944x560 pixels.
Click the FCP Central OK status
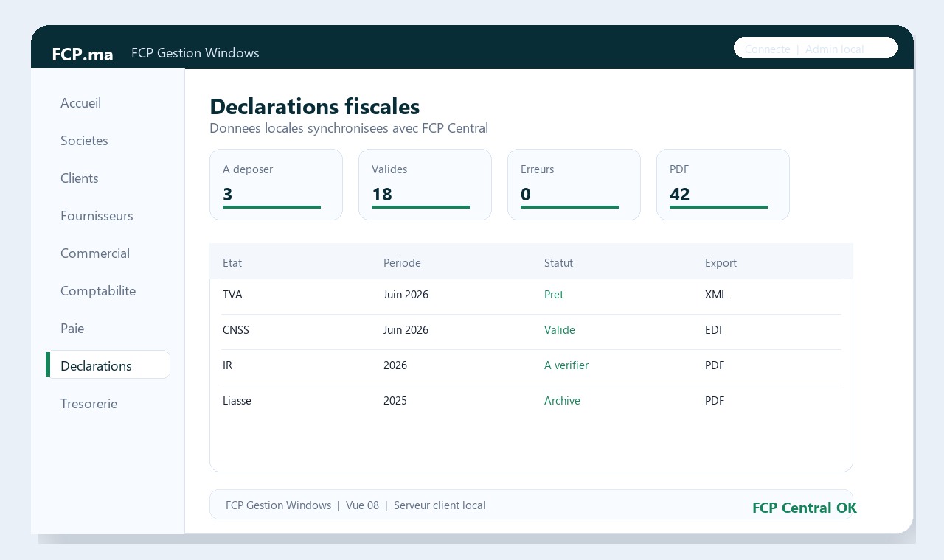[x=805, y=508]
